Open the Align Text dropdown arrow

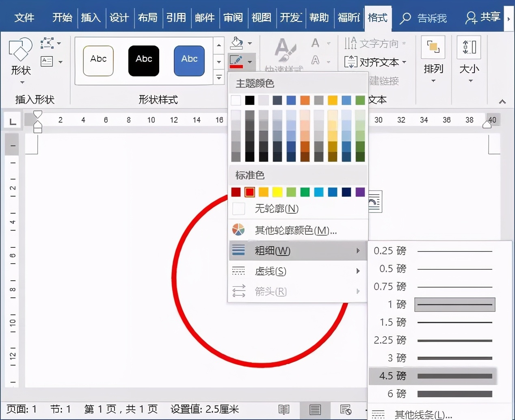point(405,62)
